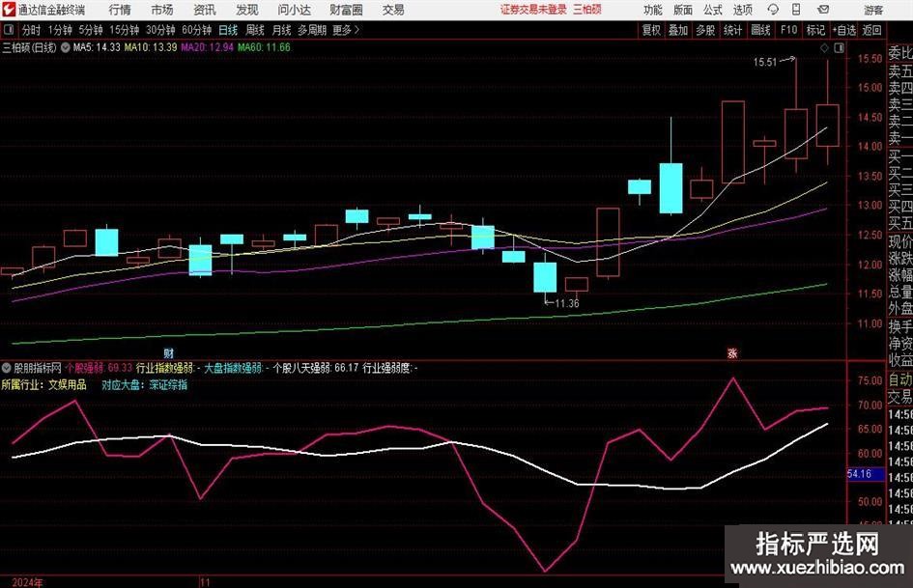Viewport: 913px width, 588px height.
Task: Switch to 5分钟 period
Action: [91, 30]
